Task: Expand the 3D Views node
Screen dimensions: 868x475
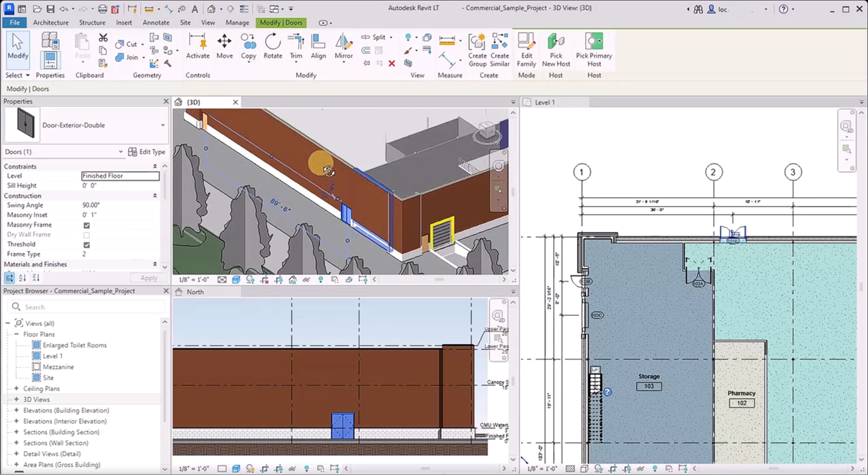Action: pyautogui.click(x=16, y=399)
